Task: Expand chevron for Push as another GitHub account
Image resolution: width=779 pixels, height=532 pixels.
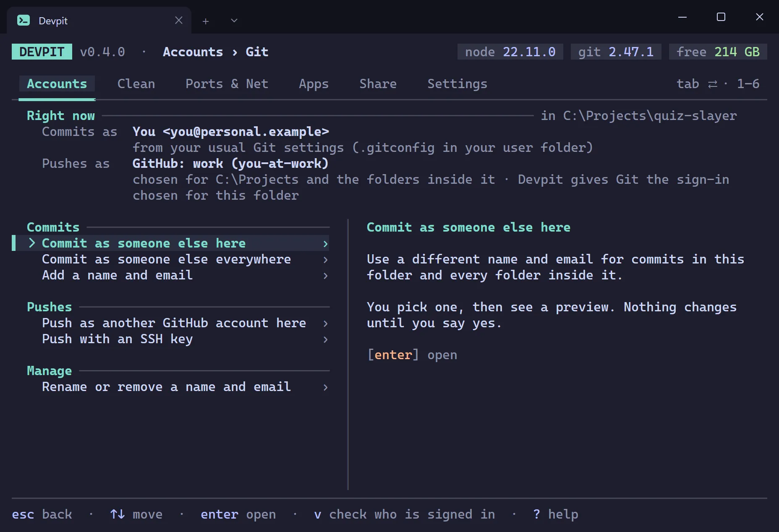Action: [325, 323]
